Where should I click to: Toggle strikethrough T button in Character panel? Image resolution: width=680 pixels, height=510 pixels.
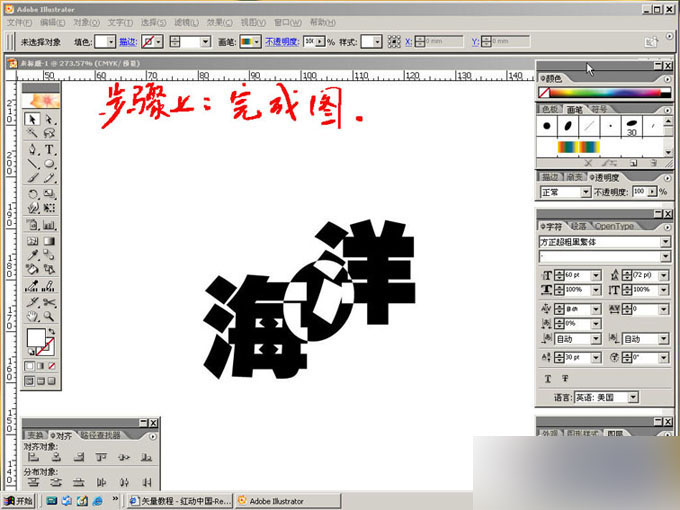(565, 379)
